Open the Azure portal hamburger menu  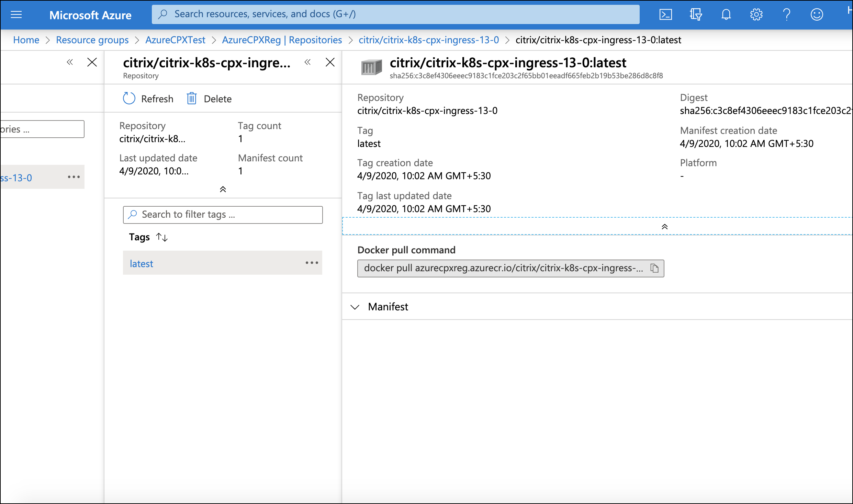pyautogui.click(x=16, y=14)
